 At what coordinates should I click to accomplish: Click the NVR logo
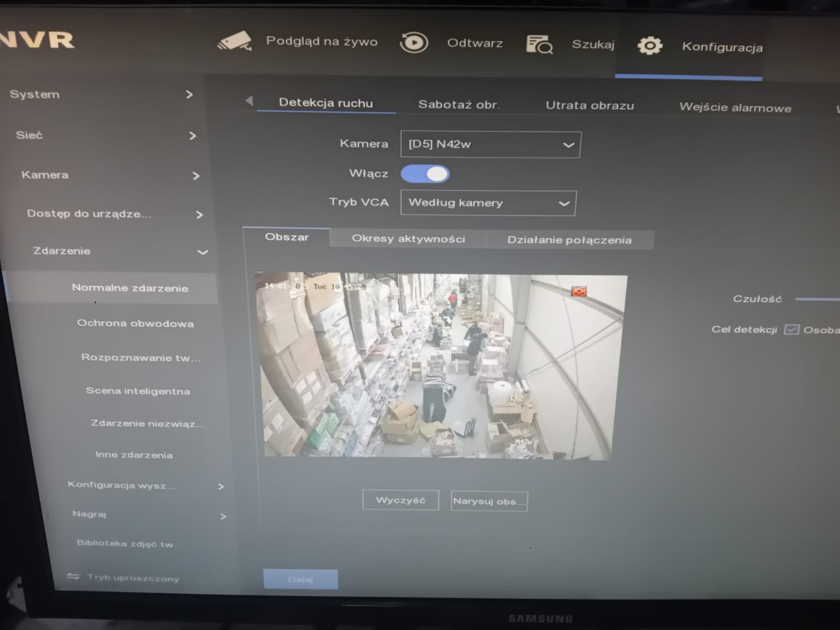(37, 39)
